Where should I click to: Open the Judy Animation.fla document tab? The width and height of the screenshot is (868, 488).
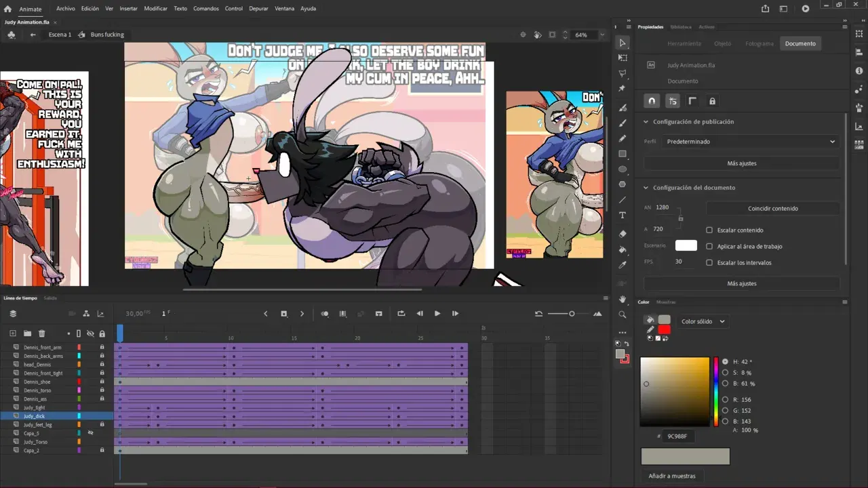tap(26, 22)
